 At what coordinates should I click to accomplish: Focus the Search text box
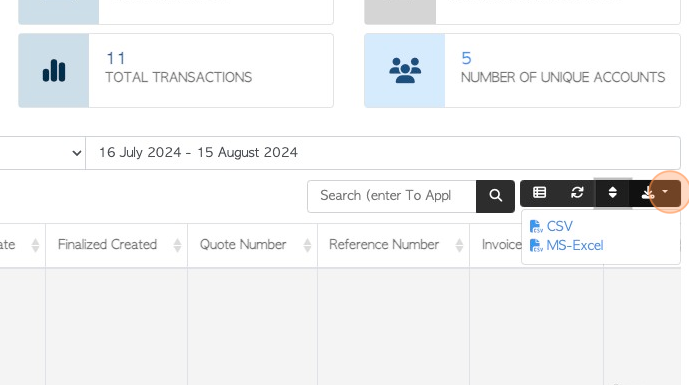click(x=392, y=196)
